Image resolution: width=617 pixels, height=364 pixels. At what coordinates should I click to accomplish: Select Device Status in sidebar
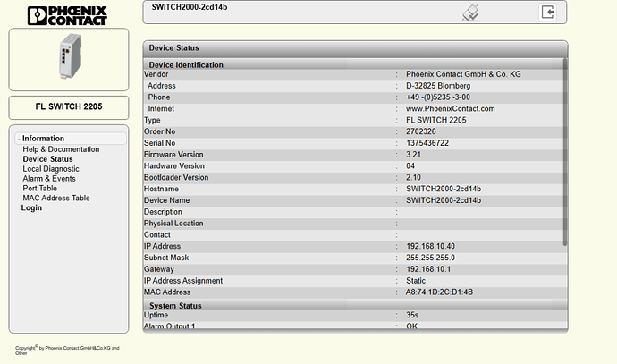tap(48, 159)
